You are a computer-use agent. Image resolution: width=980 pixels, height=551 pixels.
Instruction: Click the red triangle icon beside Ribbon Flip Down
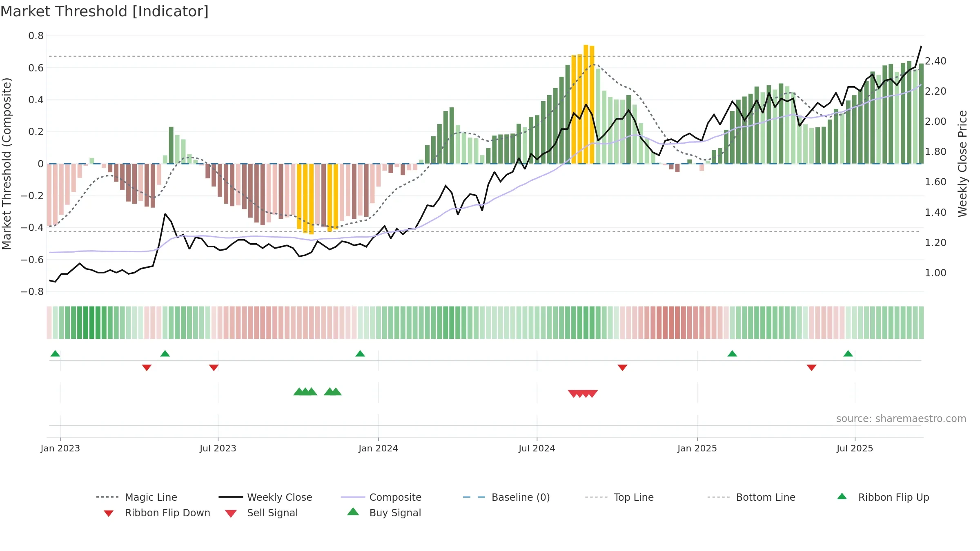[109, 513]
